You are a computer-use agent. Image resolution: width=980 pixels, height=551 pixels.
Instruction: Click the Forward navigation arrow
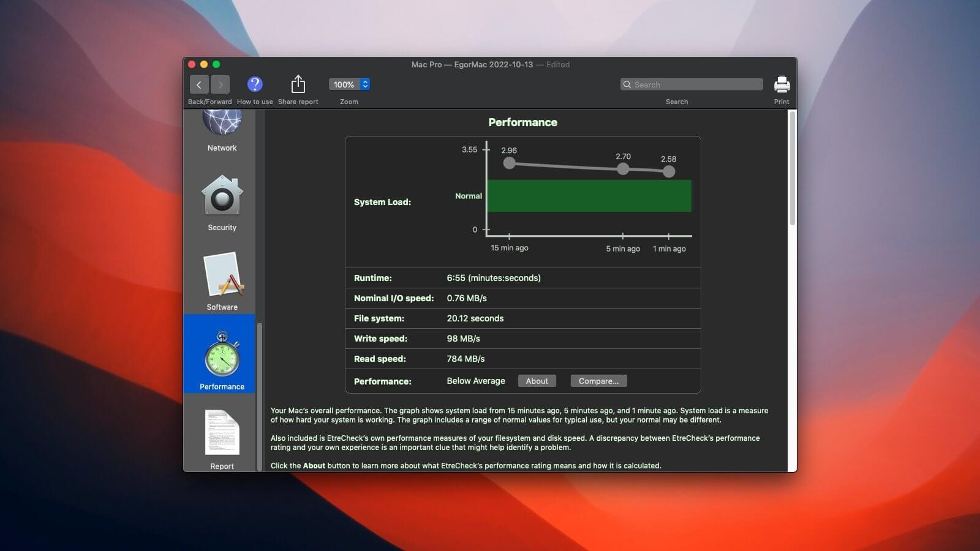coord(220,84)
